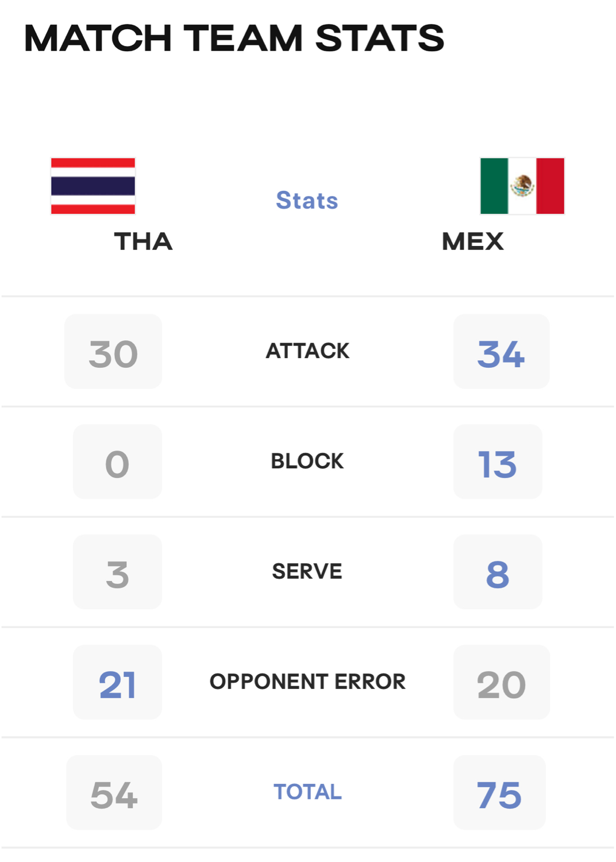Viewport: 616px width, 862px height.
Task: Select the Stats tab label
Action: coord(307,201)
